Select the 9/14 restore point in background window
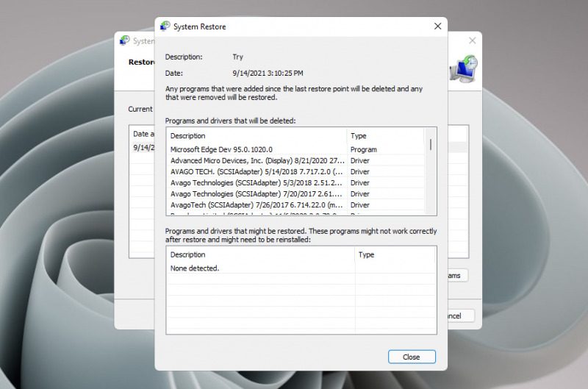The width and height of the screenshot is (588, 389). 143,147
